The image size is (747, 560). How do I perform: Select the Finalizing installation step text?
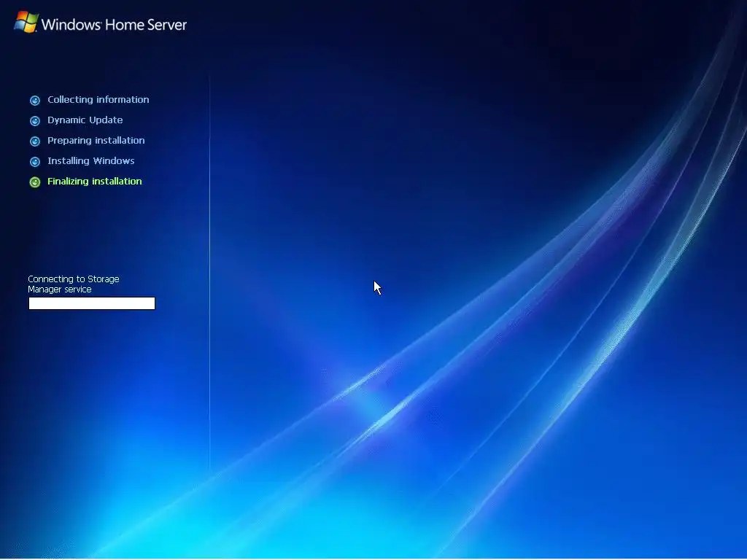(94, 182)
